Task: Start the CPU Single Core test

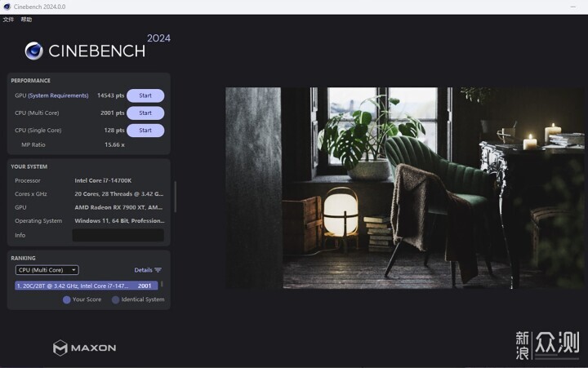Action: 145,131
